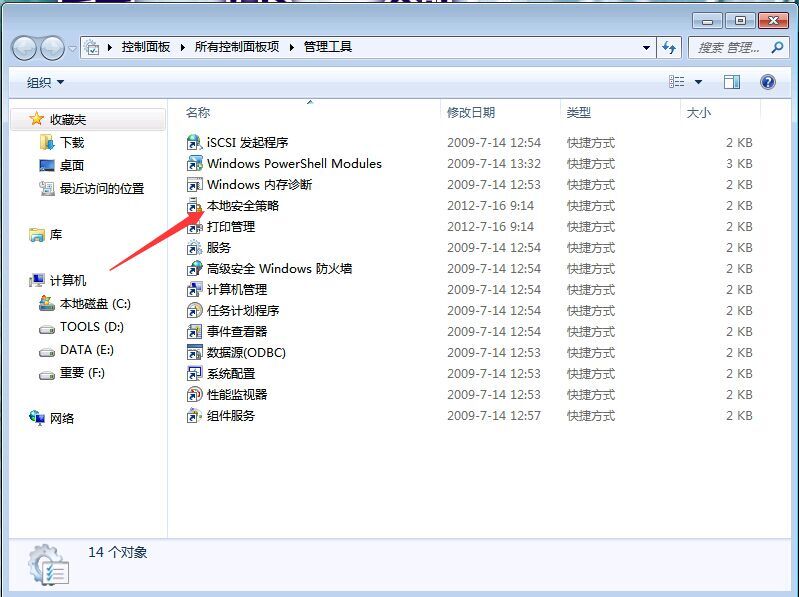The height and width of the screenshot is (597, 799).
Task: Select the 任务计划程序 clock icon
Action: point(195,311)
